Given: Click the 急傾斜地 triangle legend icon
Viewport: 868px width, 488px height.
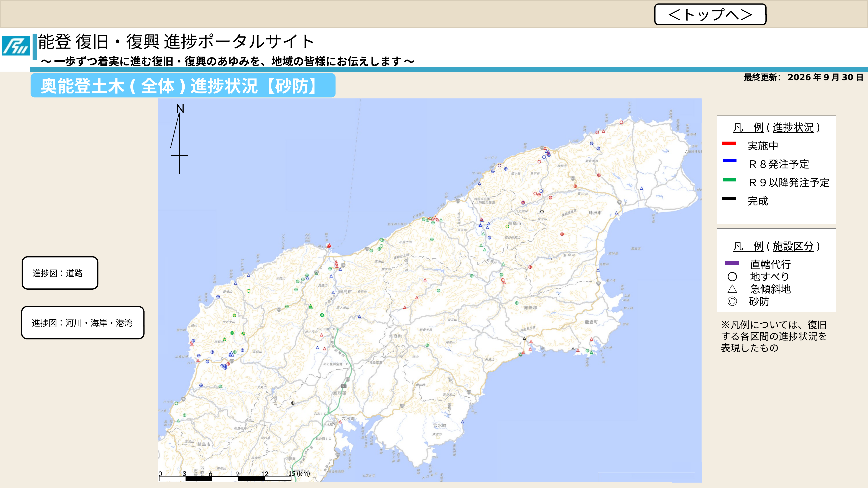Looking at the screenshot, I should point(732,289).
